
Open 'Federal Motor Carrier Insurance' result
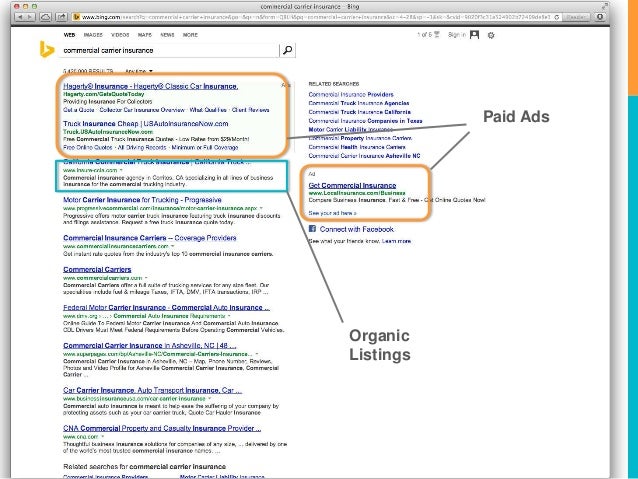pyautogui.click(x=166, y=308)
